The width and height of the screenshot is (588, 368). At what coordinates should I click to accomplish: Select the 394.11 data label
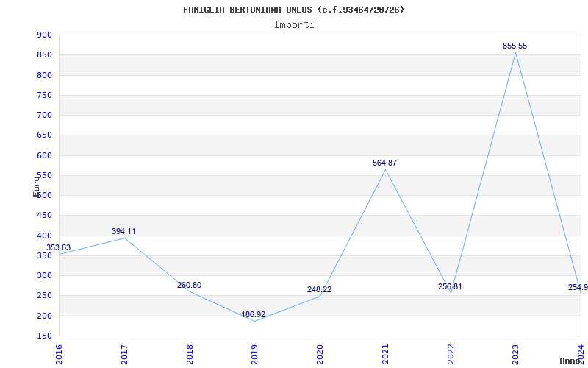123,231
